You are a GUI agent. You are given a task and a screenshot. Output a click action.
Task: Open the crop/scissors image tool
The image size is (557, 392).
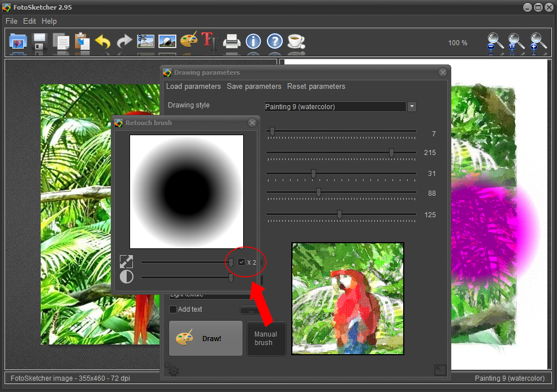[x=146, y=42]
